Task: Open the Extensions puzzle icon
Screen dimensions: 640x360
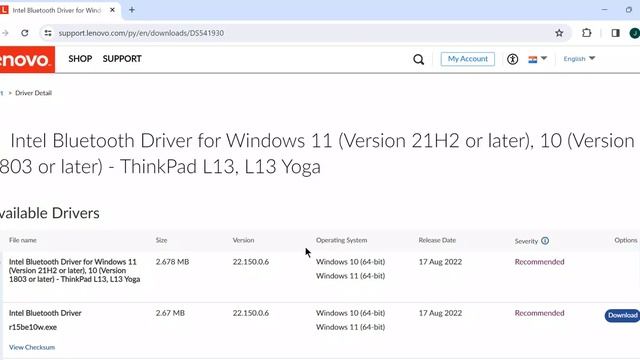Action: click(587, 33)
